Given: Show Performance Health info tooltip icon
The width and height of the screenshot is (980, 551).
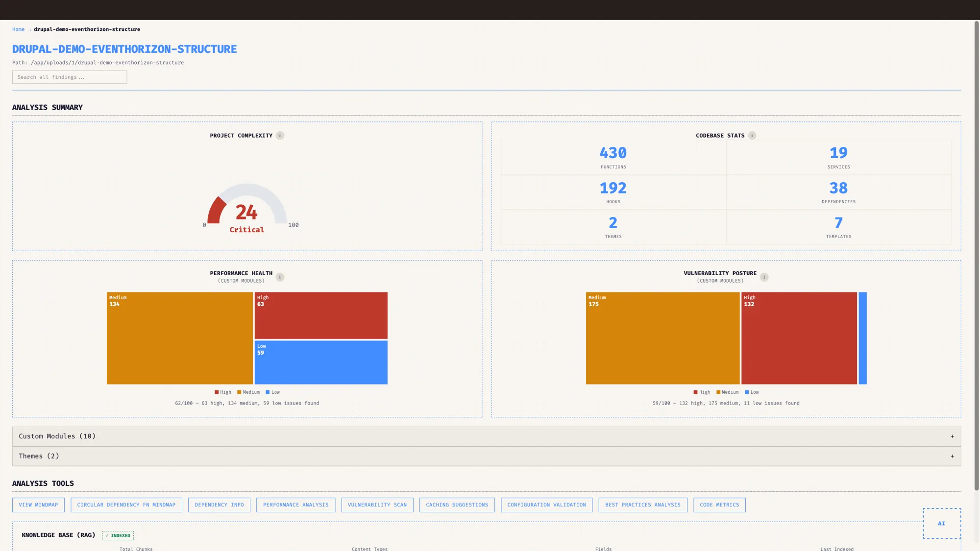Looking at the screenshot, I should [x=280, y=277].
